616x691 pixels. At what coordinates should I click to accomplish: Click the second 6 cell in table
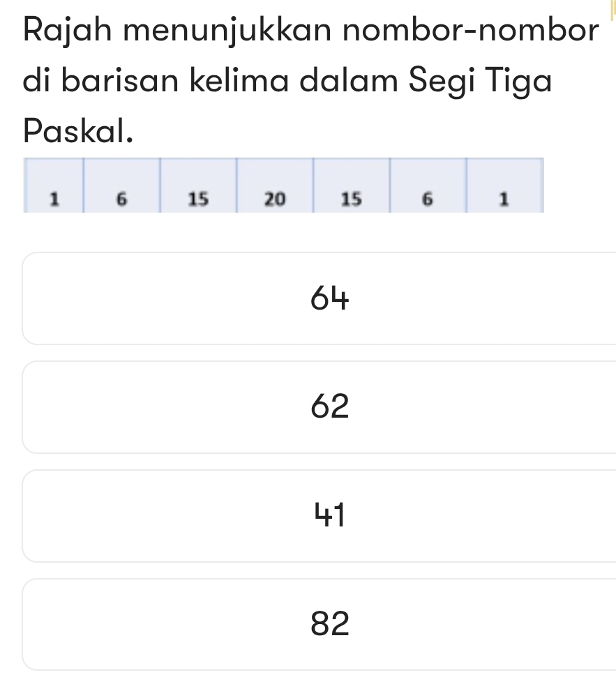(x=426, y=199)
